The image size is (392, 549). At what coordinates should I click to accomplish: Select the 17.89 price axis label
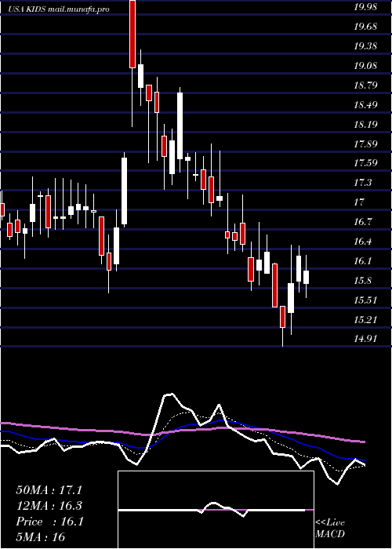tap(365, 144)
